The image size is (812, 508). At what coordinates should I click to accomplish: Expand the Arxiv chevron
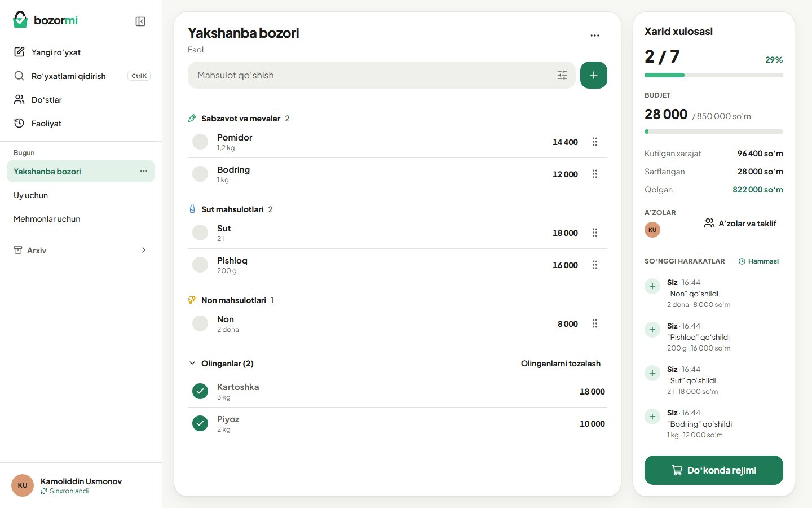click(144, 250)
